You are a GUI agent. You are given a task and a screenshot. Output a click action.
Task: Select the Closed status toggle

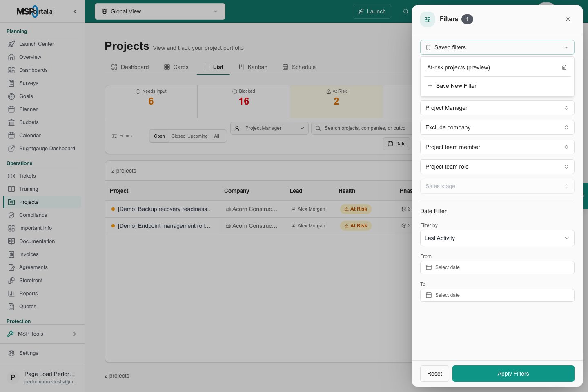(178, 136)
